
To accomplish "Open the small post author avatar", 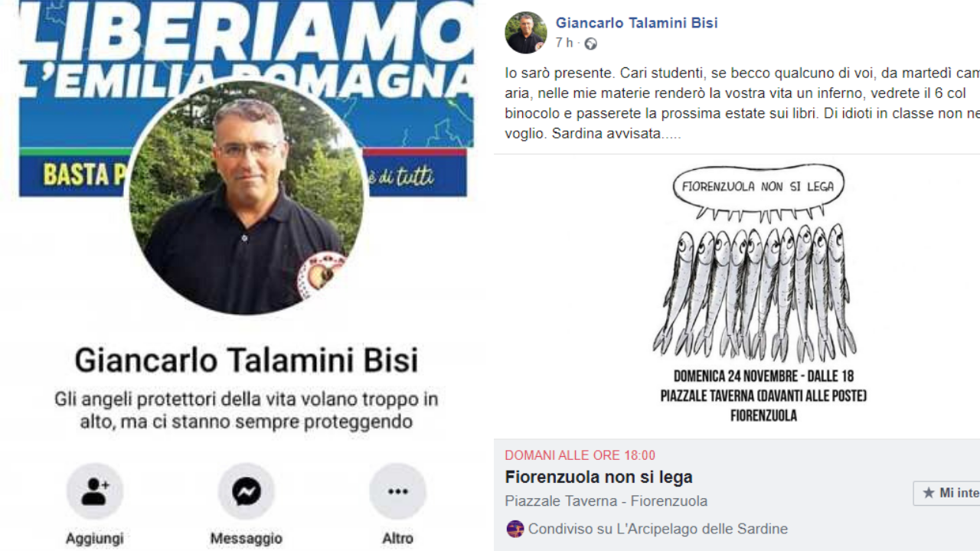I will (526, 32).
